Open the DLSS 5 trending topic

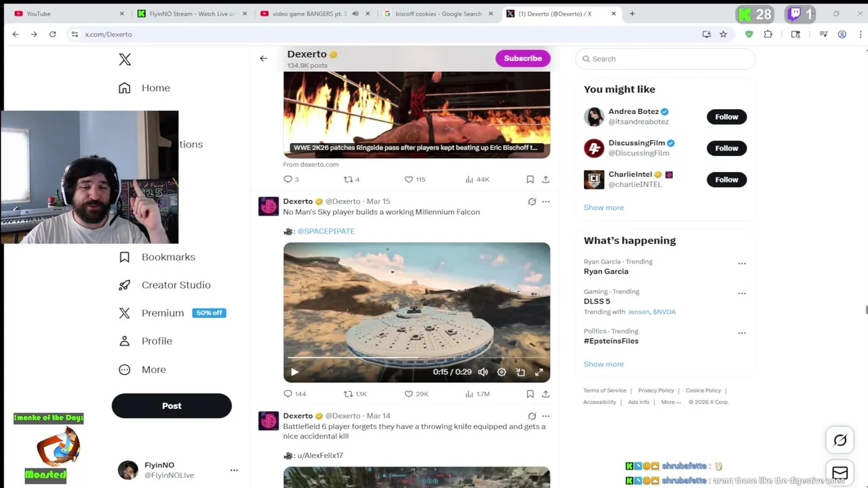(597, 301)
